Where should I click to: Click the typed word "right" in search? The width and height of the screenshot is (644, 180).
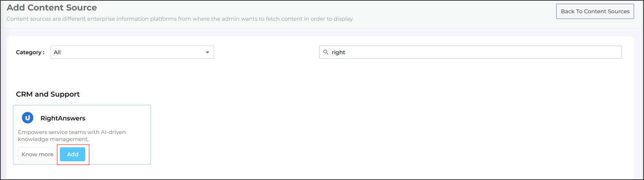pyautogui.click(x=338, y=52)
